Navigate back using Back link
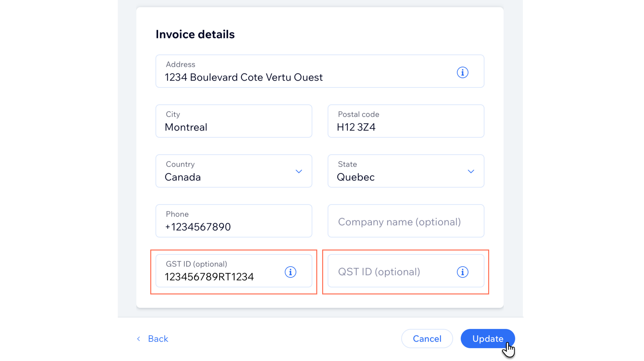Viewport: 644px width, 361px height. coord(152,338)
